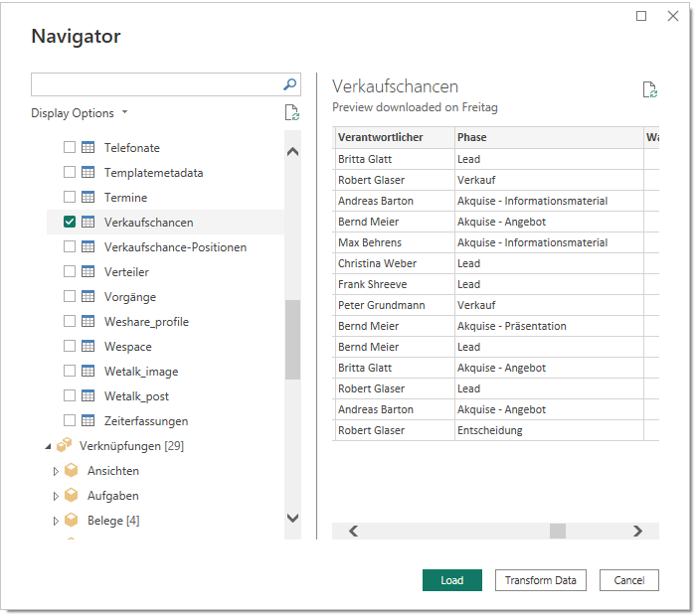
Task: Click the Telefonate table icon
Action: click(88, 147)
